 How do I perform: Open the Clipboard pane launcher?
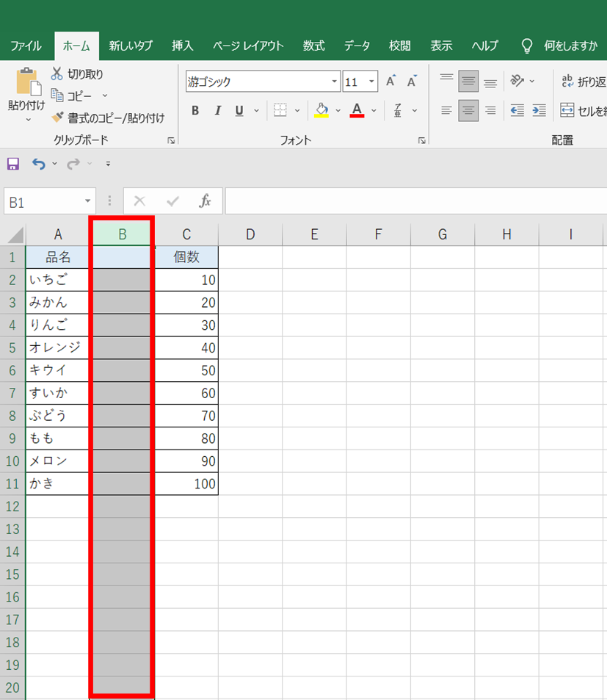click(x=171, y=140)
